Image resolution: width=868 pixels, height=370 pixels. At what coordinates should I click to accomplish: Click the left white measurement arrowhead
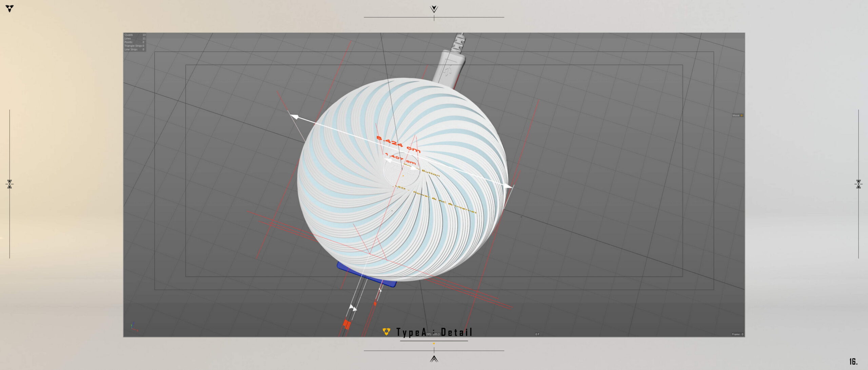[294, 117]
